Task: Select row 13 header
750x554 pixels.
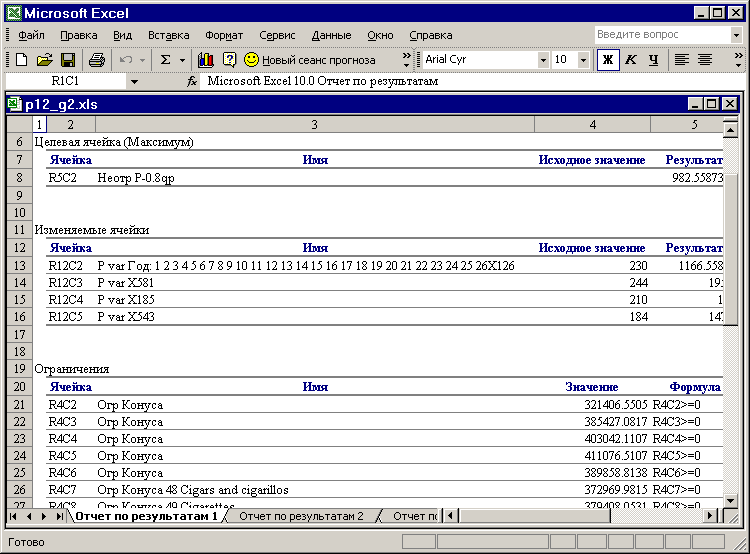Action: pos(20,266)
